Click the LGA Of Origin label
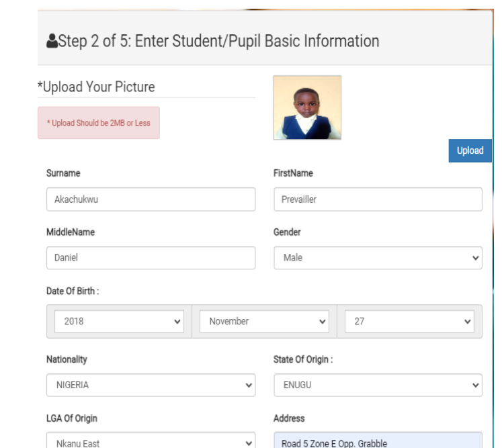 point(72,418)
